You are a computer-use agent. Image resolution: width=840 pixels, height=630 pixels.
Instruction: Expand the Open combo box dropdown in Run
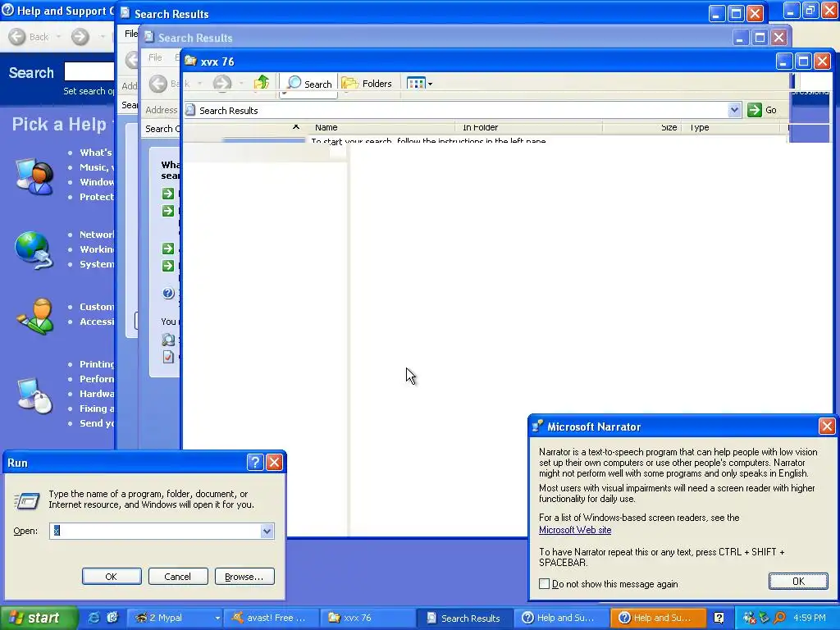(x=267, y=531)
